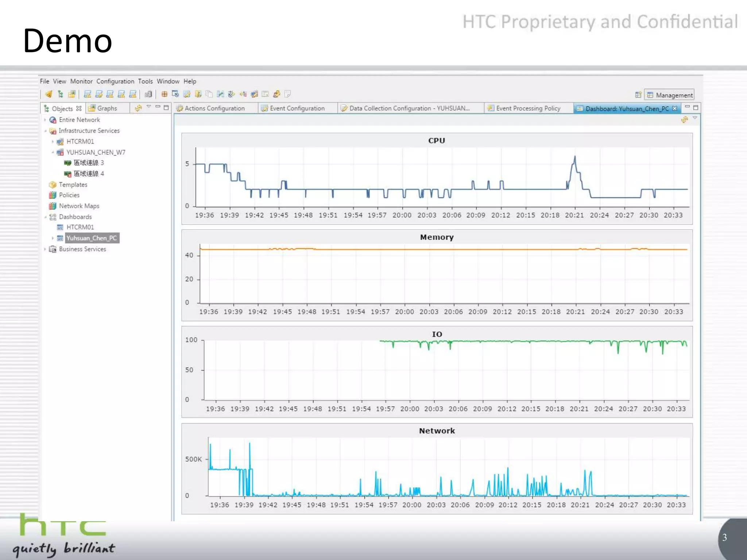
Task: Close the Dashboard: Yuhsuan_Chen_PC tab
Action: coord(674,108)
